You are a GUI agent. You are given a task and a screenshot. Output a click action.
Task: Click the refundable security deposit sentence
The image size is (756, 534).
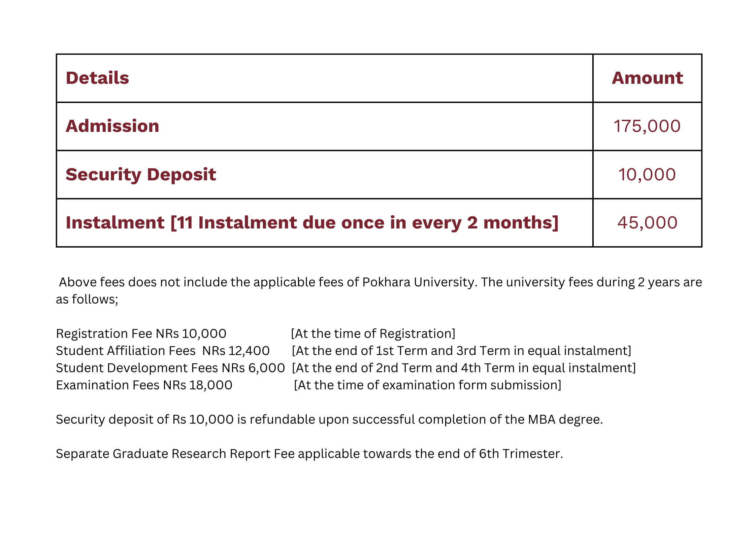pos(329,420)
